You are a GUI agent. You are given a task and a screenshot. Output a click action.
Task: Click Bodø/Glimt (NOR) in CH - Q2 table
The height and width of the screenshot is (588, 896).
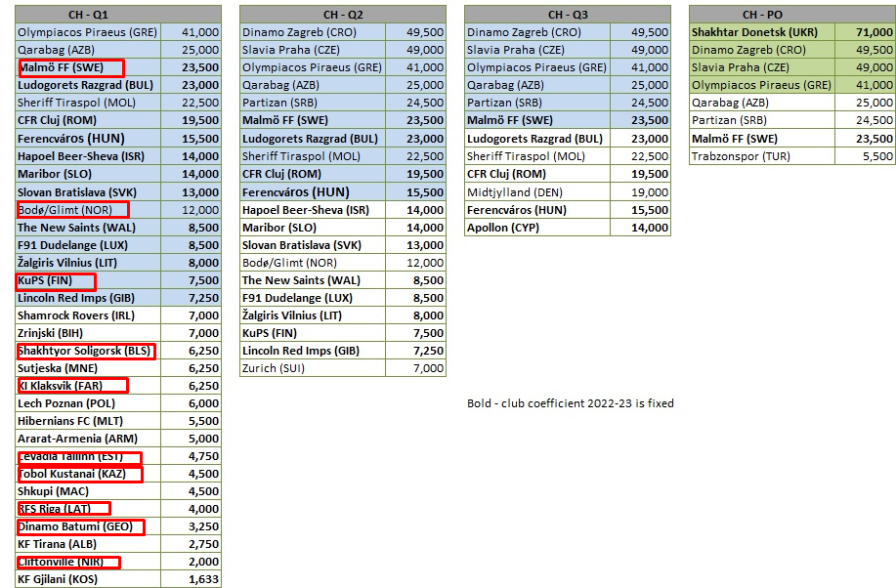tap(313, 263)
